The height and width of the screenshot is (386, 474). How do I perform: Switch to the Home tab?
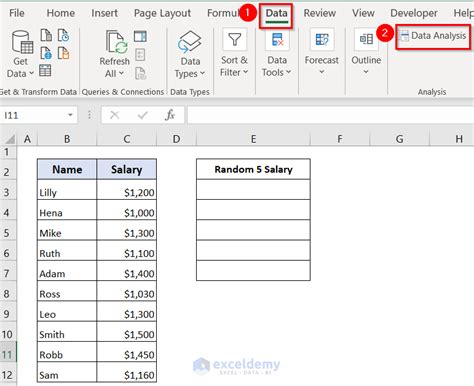(x=61, y=13)
